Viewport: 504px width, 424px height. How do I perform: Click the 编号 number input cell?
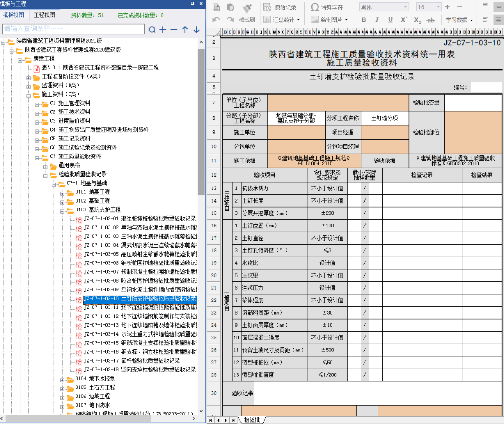486,87
